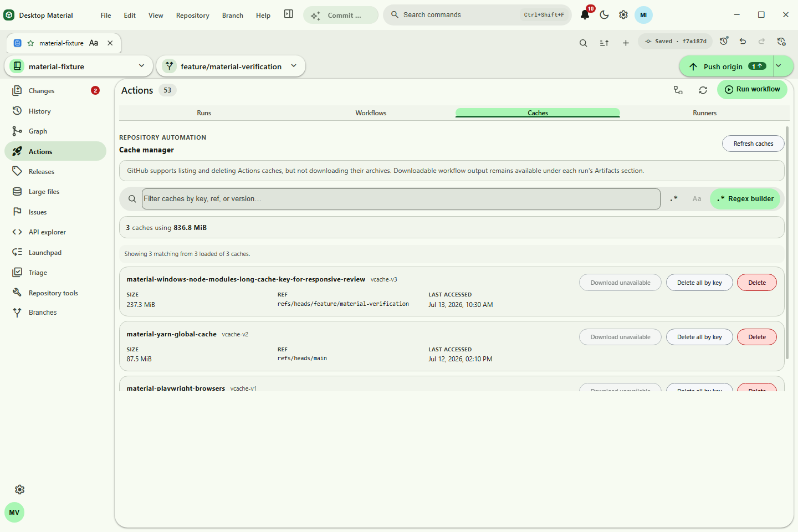Open the Regex builder
The height and width of the screenshot is (532, 798).
(745, 199)
